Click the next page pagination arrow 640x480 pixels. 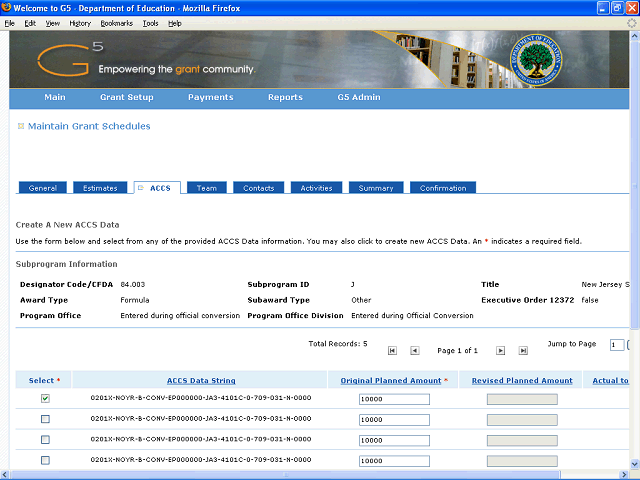[x=500, y=351]
